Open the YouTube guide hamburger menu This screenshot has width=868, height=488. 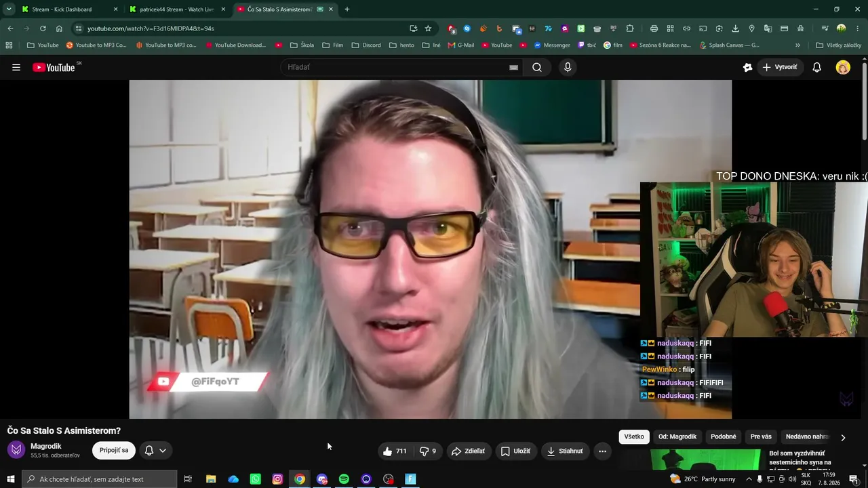pos(16,67)
